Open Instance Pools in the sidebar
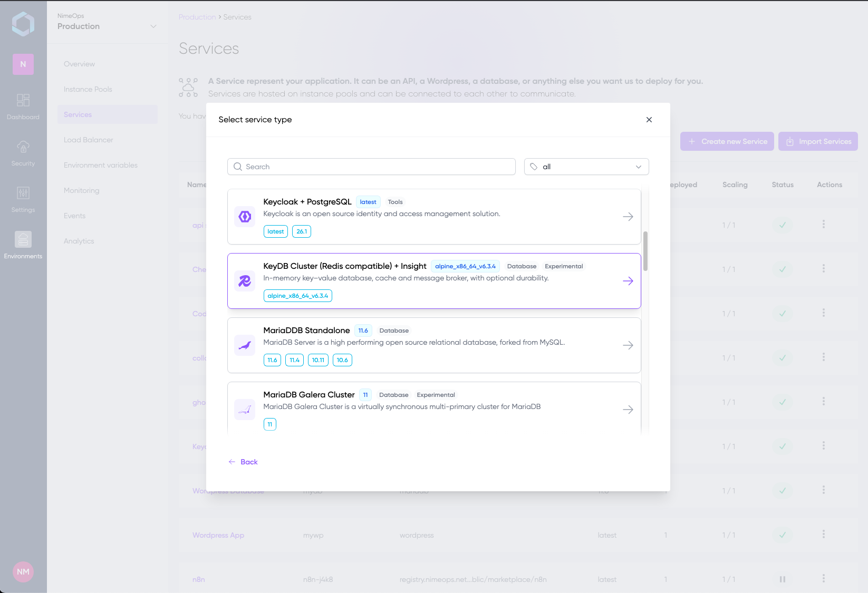This screenshot has width=868, height=593. coord(108,89)
